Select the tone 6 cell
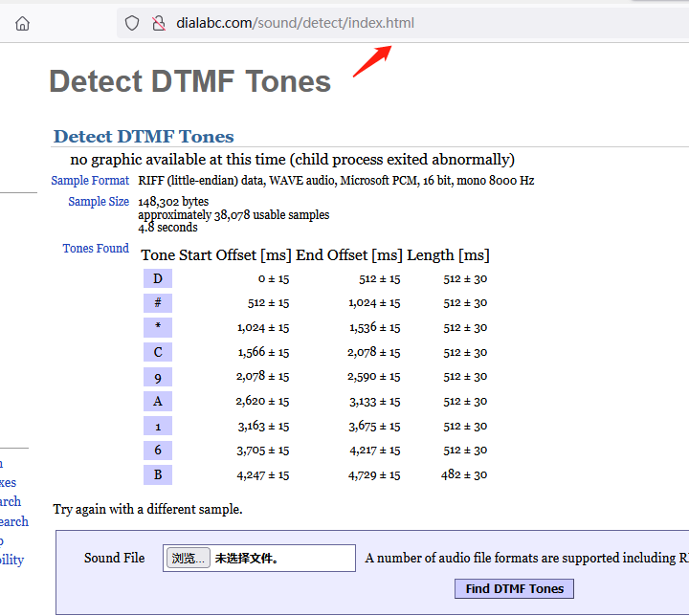Viewport: 689px width, 616px height. click(158, 451)
